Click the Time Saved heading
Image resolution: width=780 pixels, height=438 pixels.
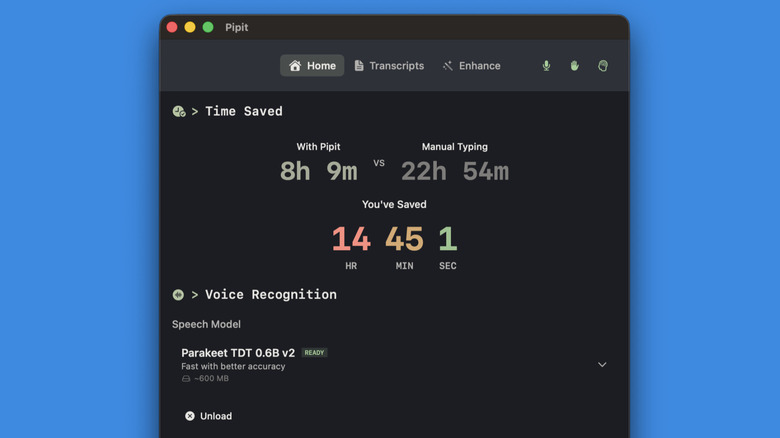coord(244,111)
